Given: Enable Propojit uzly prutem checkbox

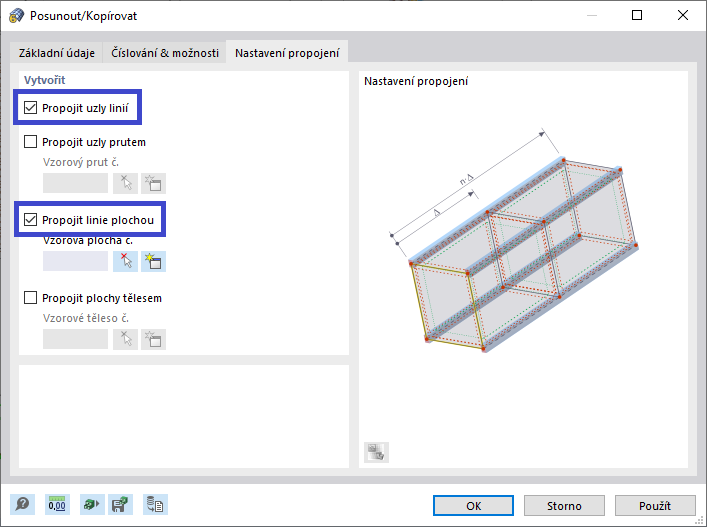Looking at the screenshot, I should (x=30, y=142).
